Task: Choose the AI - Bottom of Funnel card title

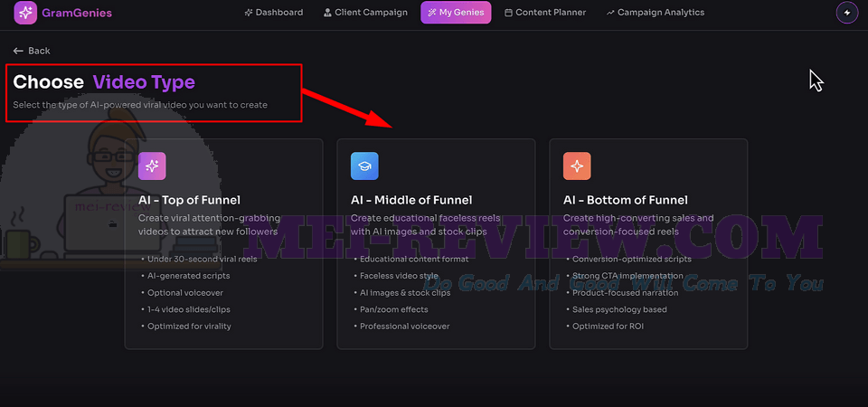Action: [626, 200]
